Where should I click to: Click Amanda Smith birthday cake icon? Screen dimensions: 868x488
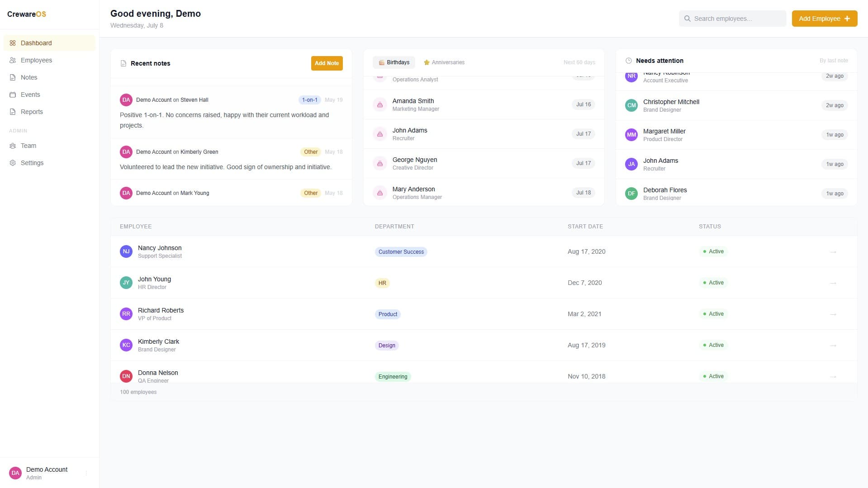click(380, 104)
